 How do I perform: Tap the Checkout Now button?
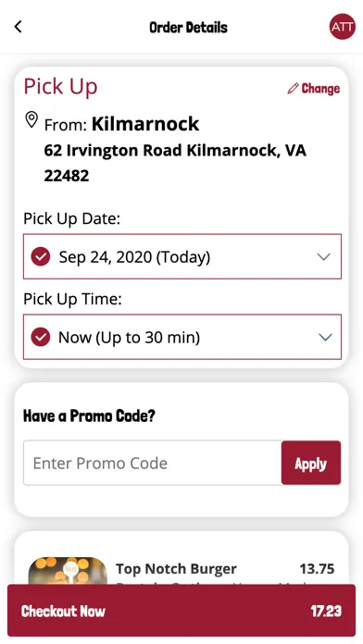(181, 611)
